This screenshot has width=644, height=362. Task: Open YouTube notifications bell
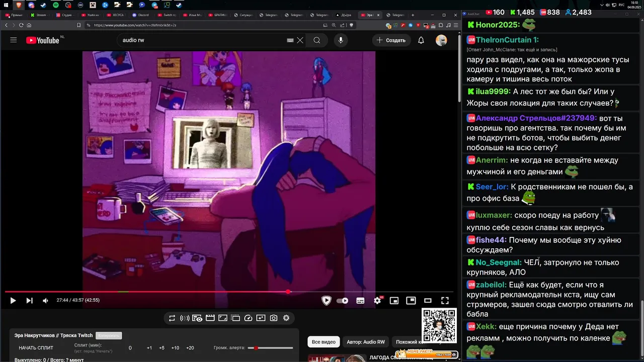(x=421, y=40)
